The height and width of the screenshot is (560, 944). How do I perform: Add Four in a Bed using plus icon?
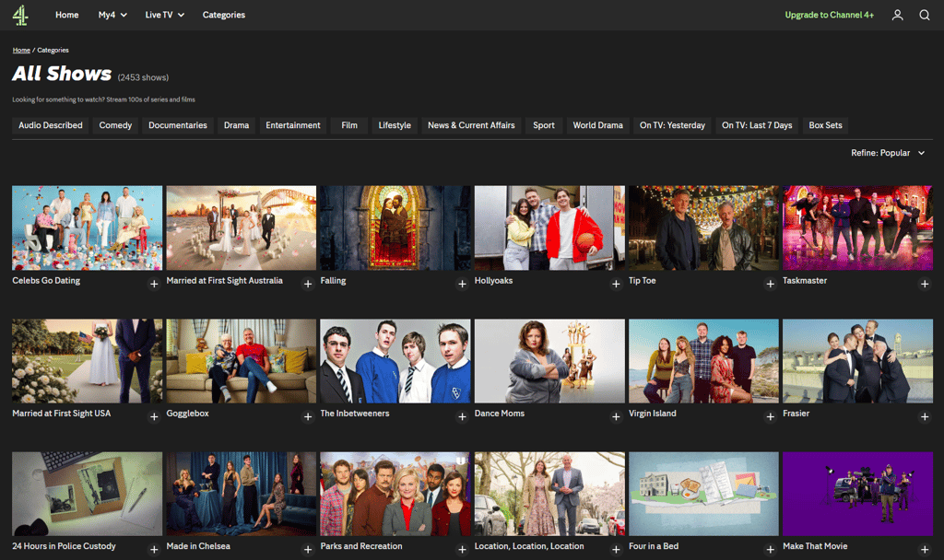(770, 550)
